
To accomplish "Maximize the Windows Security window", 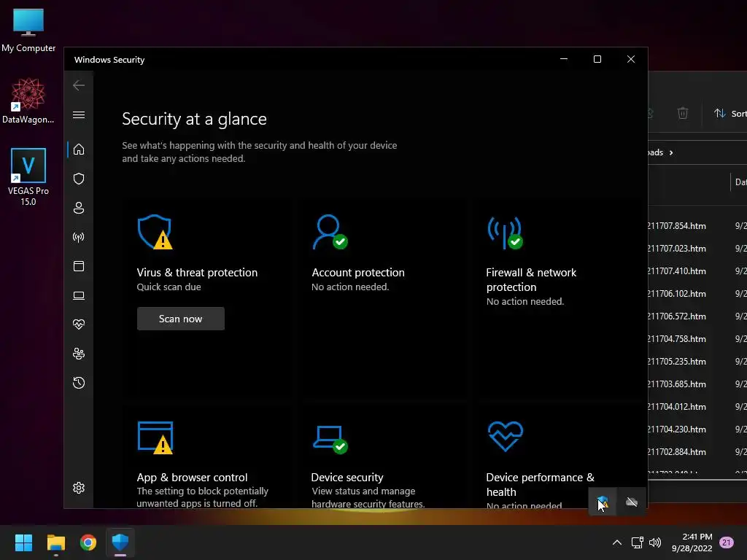I will (x=597, y=59).
